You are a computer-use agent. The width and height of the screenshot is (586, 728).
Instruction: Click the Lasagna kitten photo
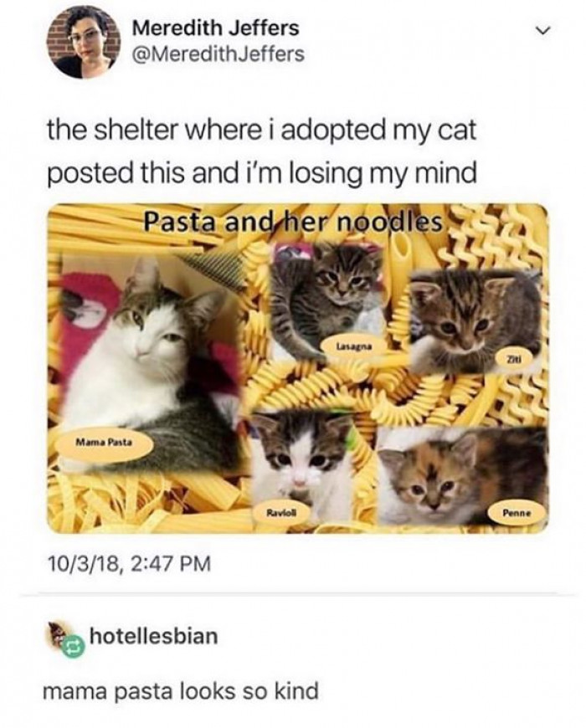(327, 300)
